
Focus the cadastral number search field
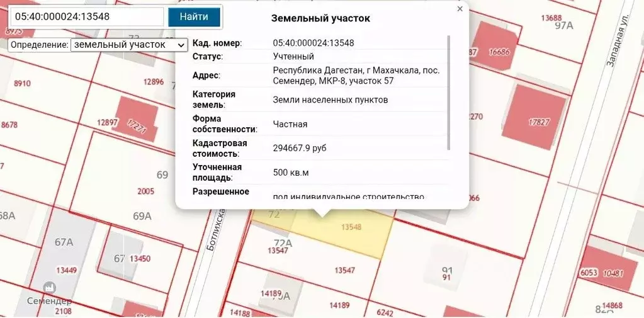click(x=87, y=17)
